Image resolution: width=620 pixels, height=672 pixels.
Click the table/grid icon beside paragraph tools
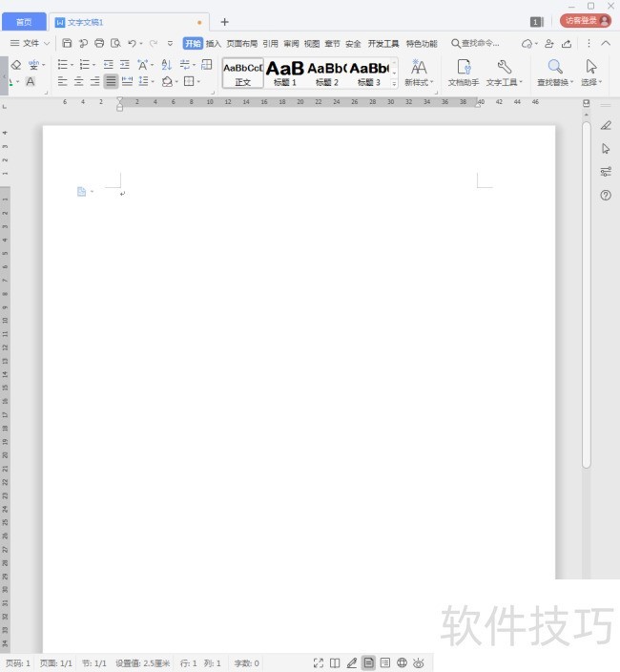[207, 65]
